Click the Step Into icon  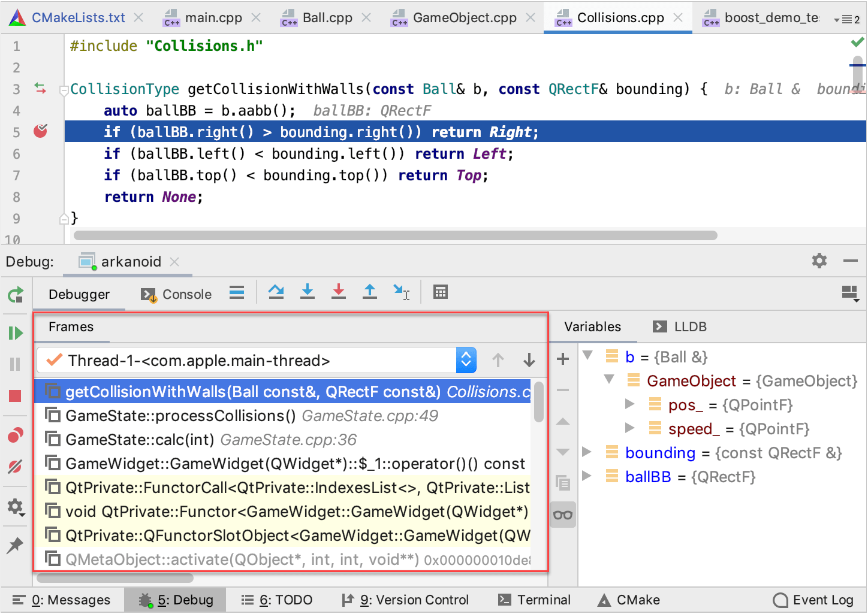tap(308, 292)
